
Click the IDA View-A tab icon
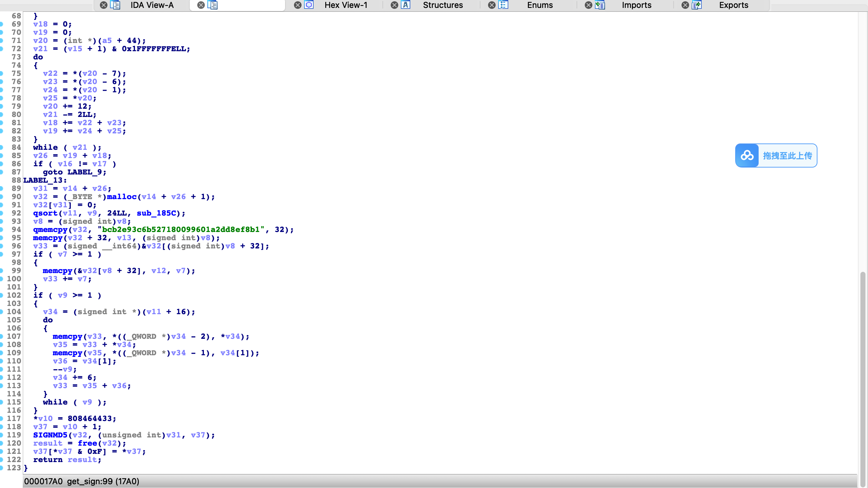pos(115,5)
